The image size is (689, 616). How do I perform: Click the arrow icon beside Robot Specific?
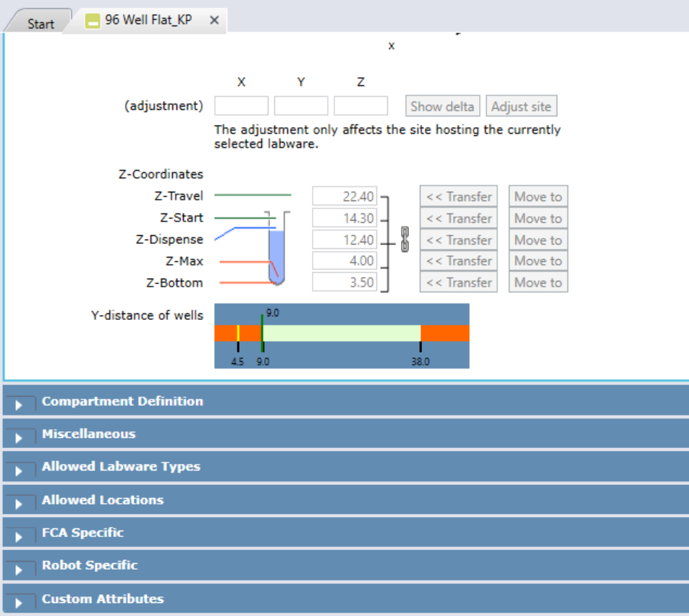coord(20,569)
